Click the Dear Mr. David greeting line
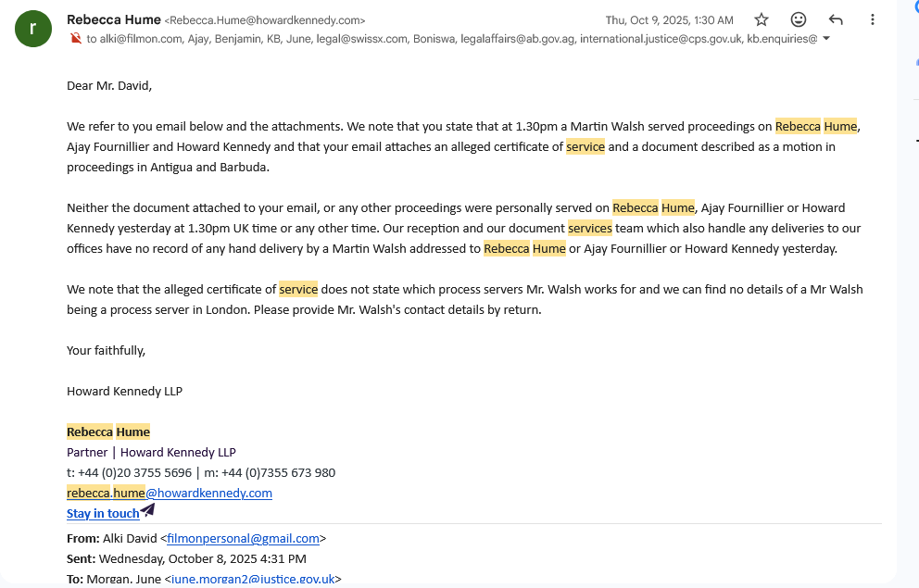 pos(108,85)
